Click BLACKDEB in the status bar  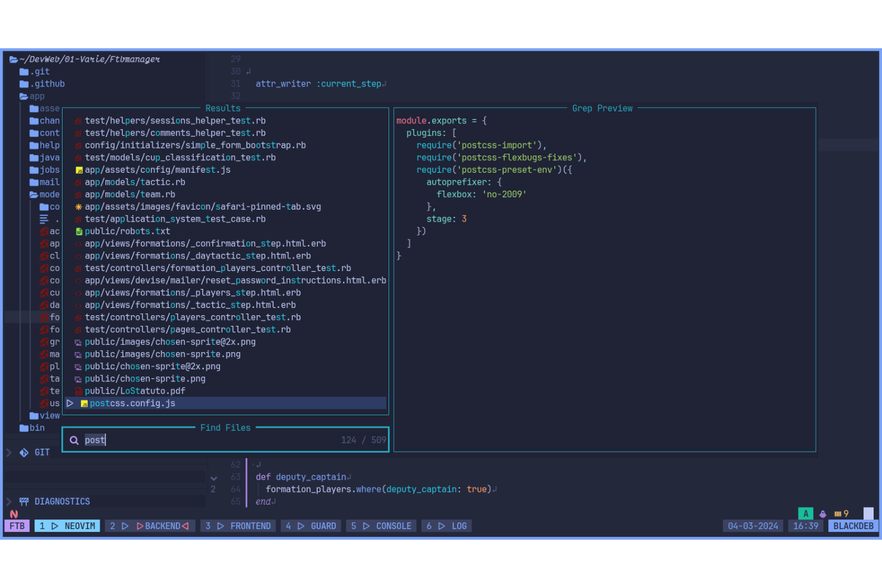point(852,525)
